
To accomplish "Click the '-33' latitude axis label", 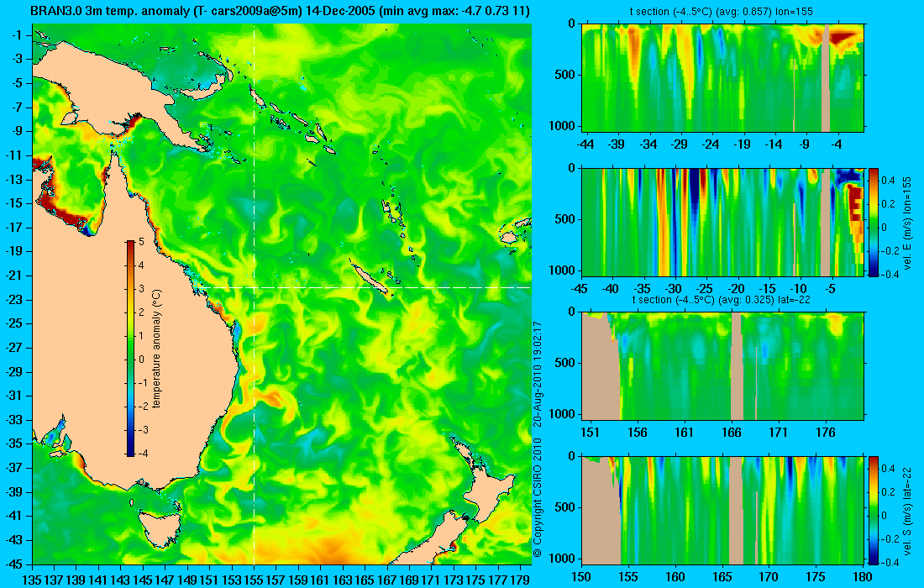I will pyautogui.click(x=17, y=419).
